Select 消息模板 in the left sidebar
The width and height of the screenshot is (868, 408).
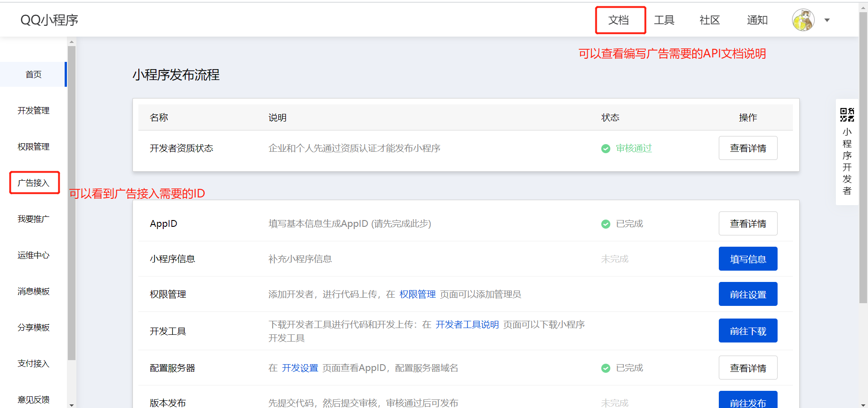pos(33,291)
